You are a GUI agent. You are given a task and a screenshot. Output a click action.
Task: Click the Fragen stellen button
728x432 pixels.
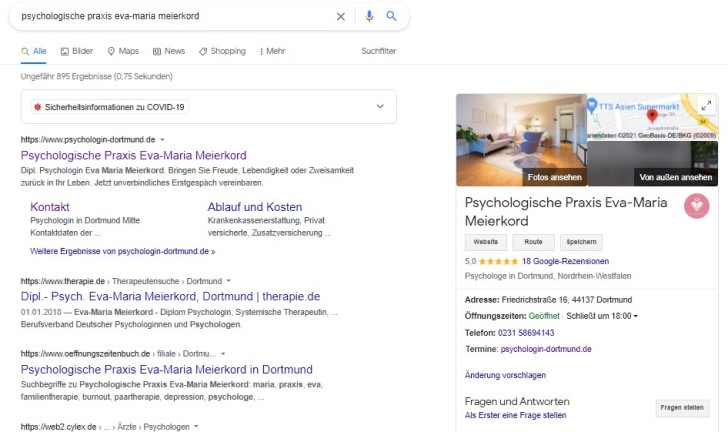[x=682, y=408]
